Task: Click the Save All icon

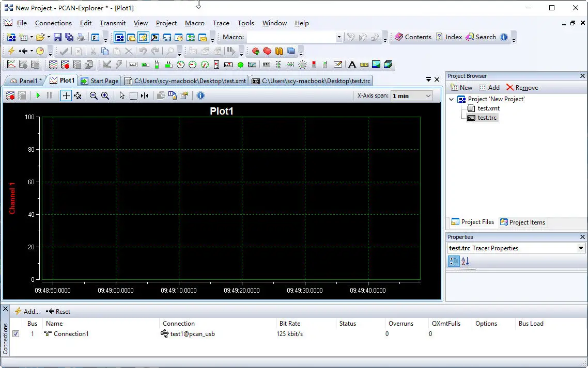Action: [69, 37]
